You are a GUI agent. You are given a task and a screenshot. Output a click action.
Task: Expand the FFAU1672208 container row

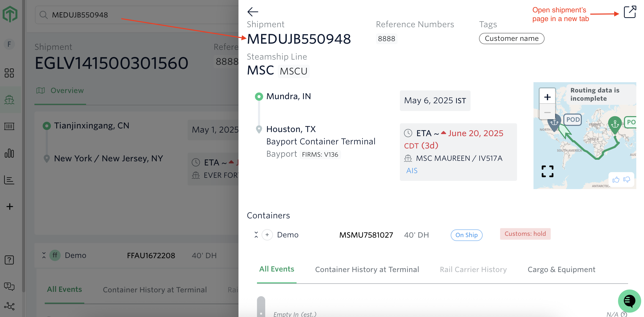[x=44, y=255]
